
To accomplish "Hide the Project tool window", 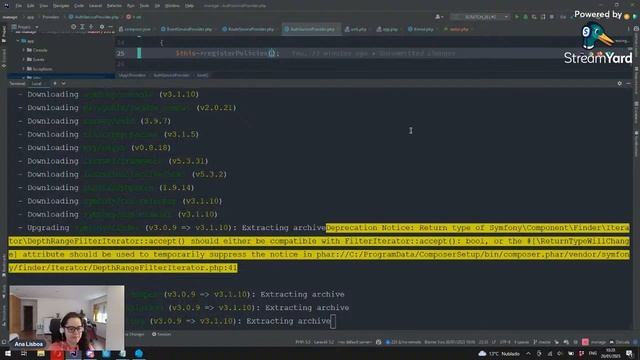I will tap(110, 27).
